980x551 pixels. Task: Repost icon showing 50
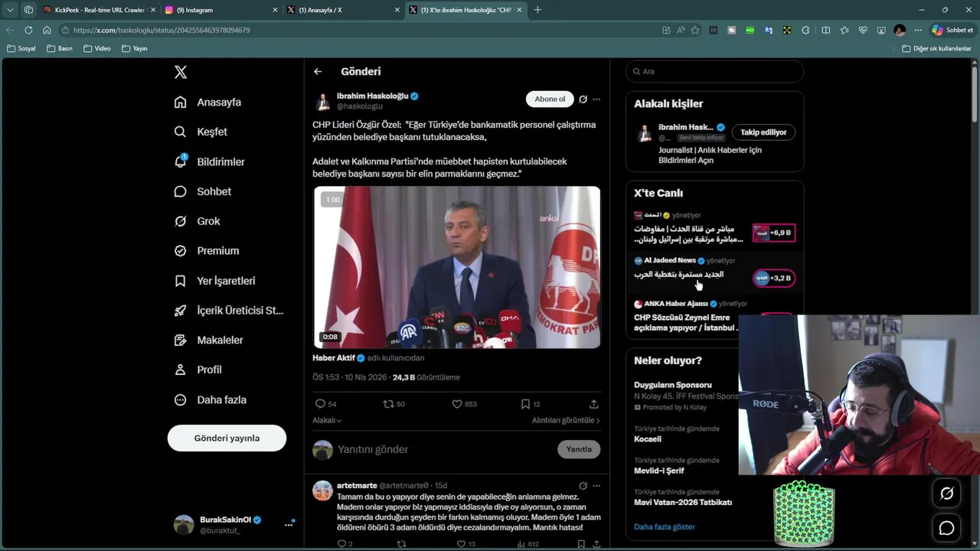point(388,404)
